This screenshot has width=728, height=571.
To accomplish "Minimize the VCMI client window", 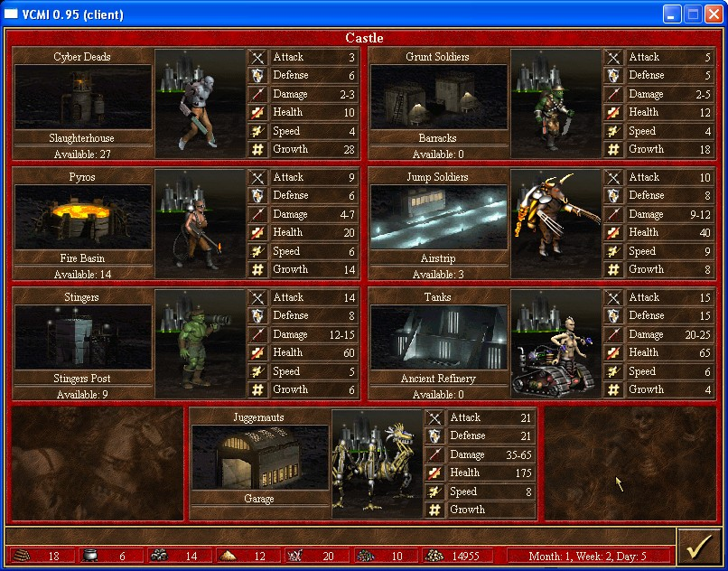I will [x=671, y=14].
